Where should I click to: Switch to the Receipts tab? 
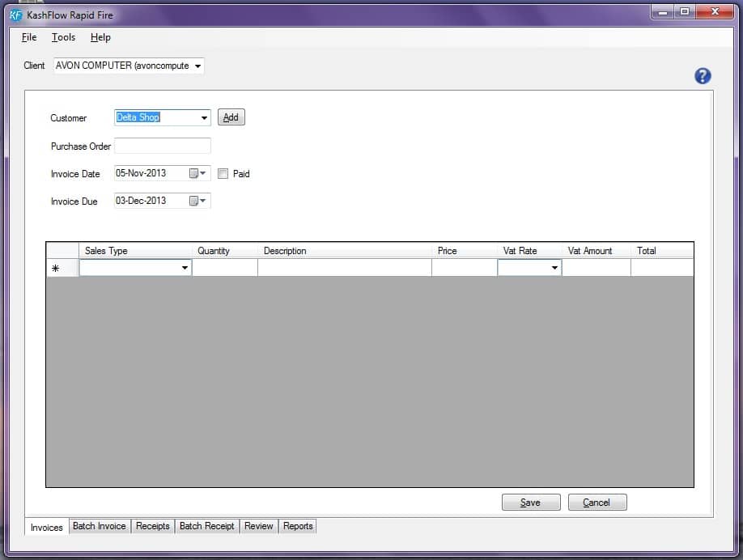(x=153, y=526)
